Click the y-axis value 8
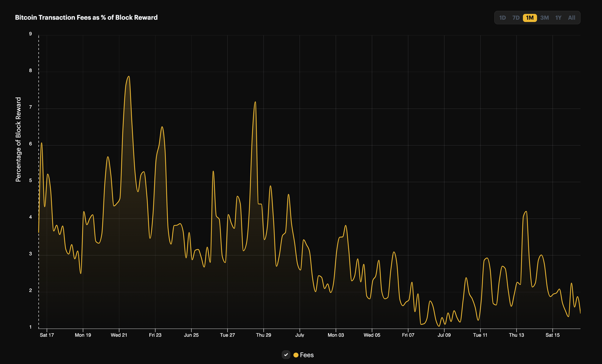Viewport: 602px width, 364px height. pyautogui.click(x=30, y=71)
